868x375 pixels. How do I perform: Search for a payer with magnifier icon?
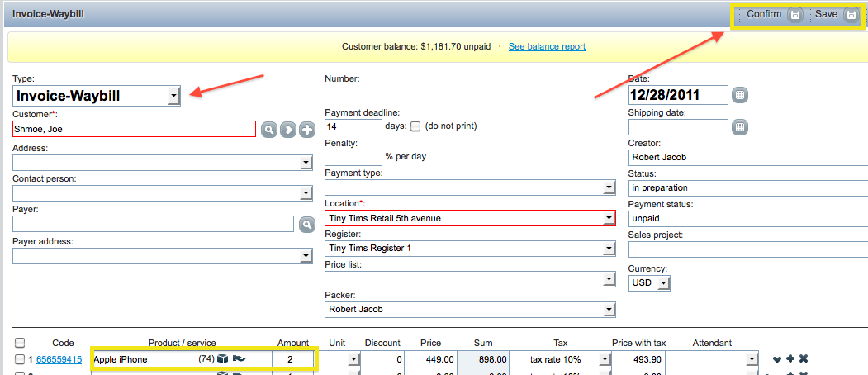click(306, 225)
